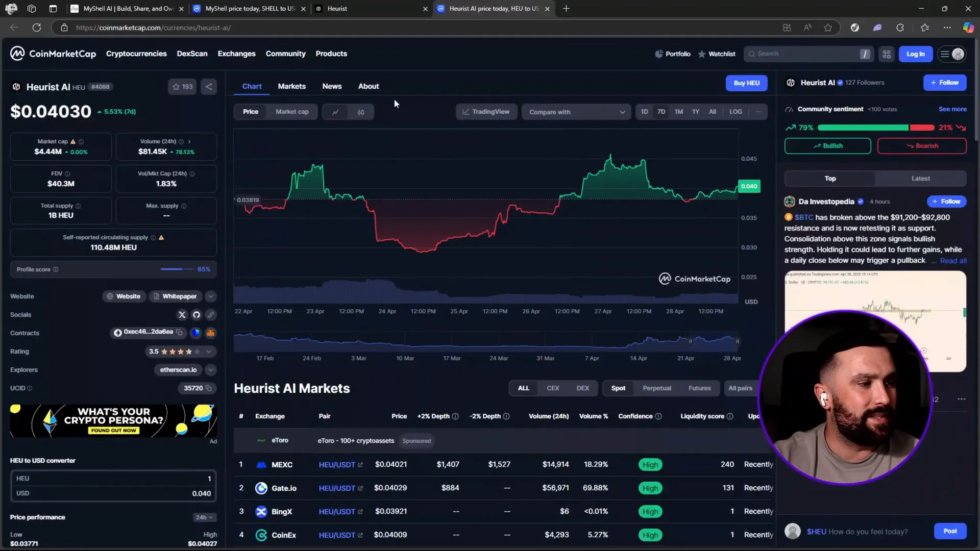Copy the UCID 35720
980x551 pixels.
click(x=209, y=388)
